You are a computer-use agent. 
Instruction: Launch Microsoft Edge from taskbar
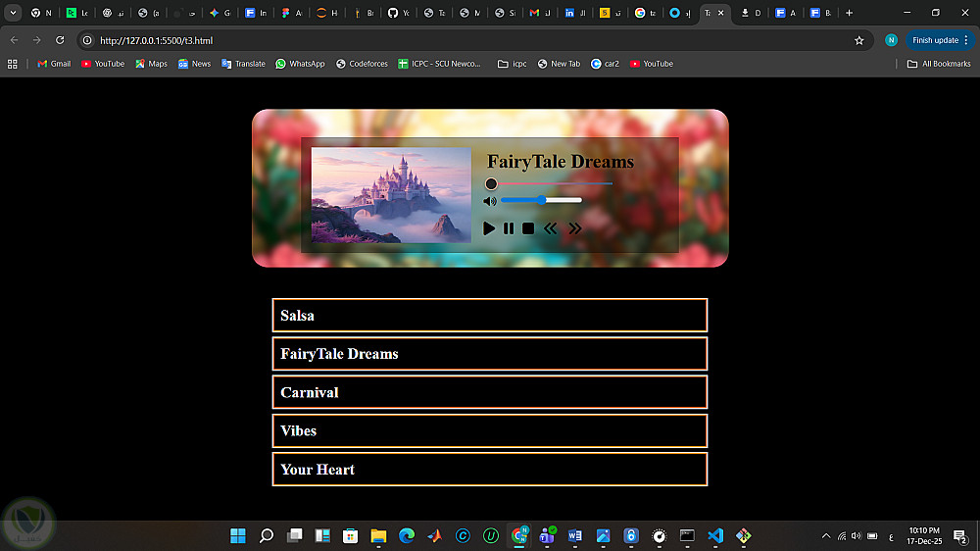(x=407, y=535)
